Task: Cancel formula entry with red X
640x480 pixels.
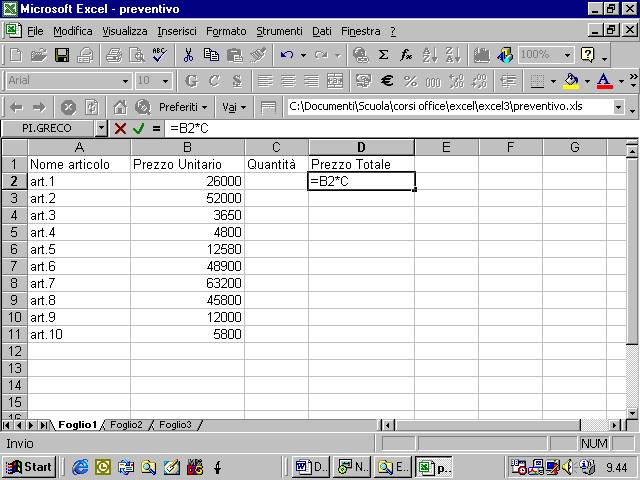Action: (120, 129)
